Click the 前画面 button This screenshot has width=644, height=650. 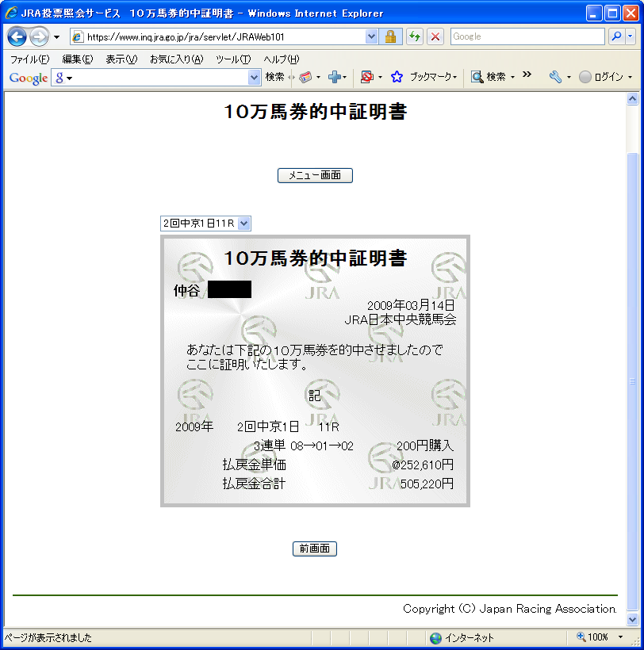[314, 549]
